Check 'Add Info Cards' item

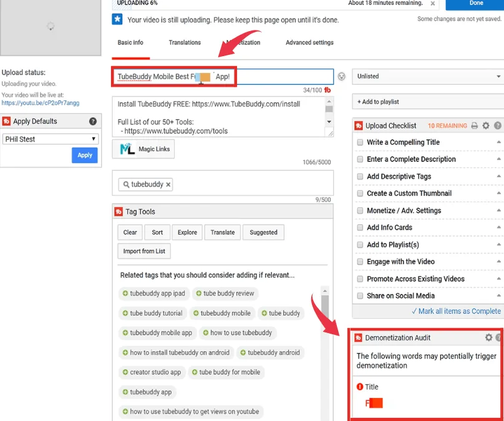pos(360,228)
